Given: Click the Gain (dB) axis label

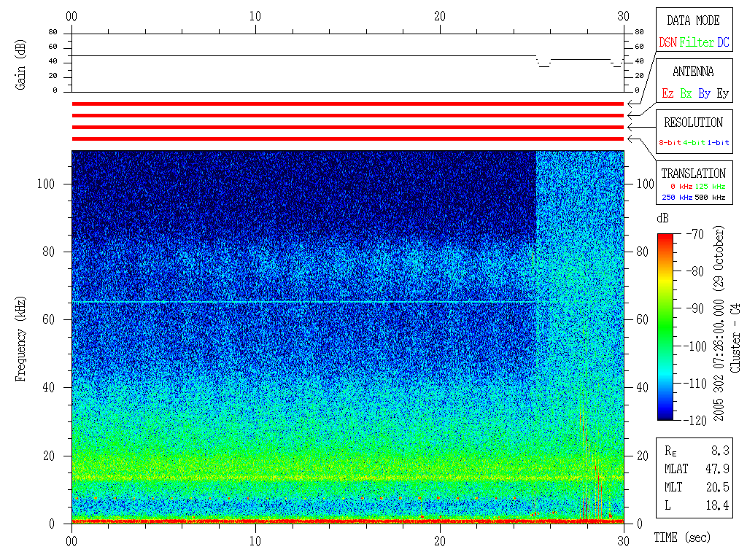Looking at the screenshot, I should 20,65.
